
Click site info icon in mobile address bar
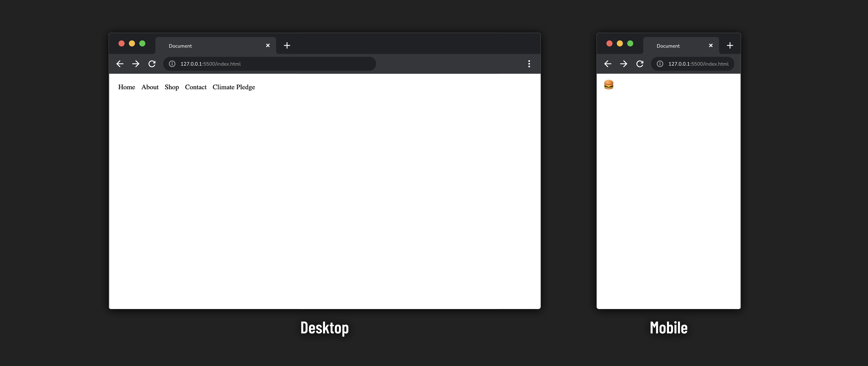coord(660,64)
